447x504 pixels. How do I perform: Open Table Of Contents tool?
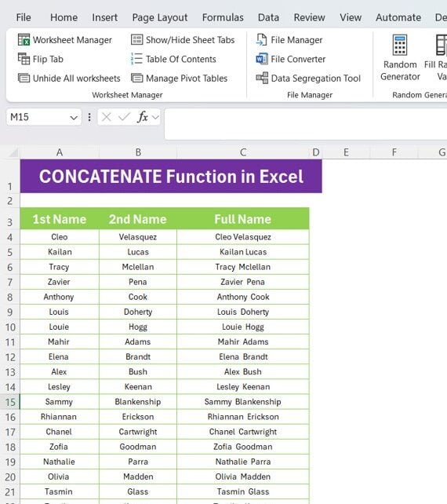pyautogui.click(x=173, y=59)
